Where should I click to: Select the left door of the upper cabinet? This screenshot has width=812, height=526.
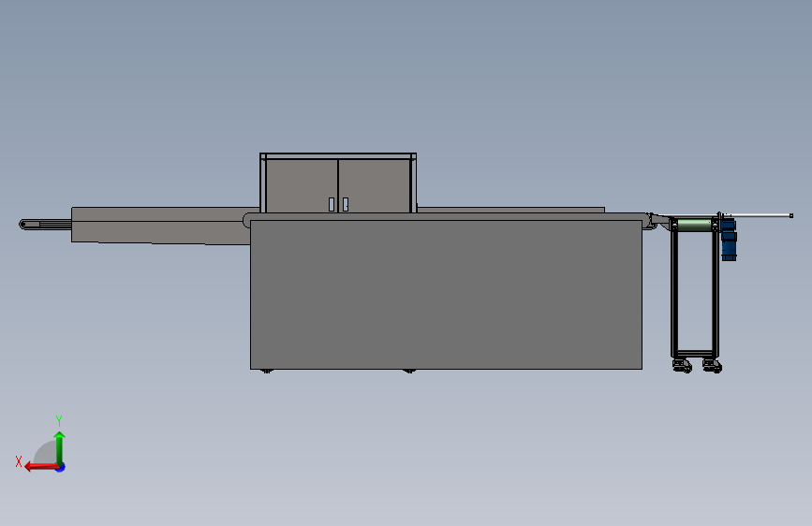point(301,186)
